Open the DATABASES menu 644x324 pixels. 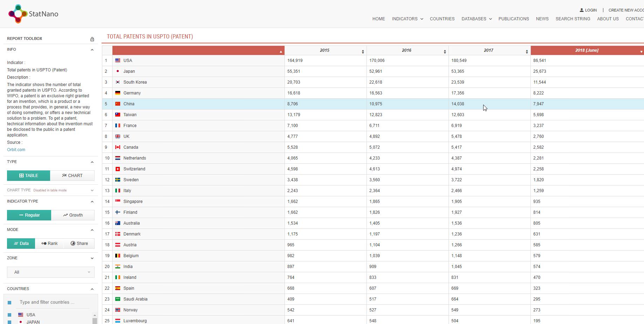477,19
